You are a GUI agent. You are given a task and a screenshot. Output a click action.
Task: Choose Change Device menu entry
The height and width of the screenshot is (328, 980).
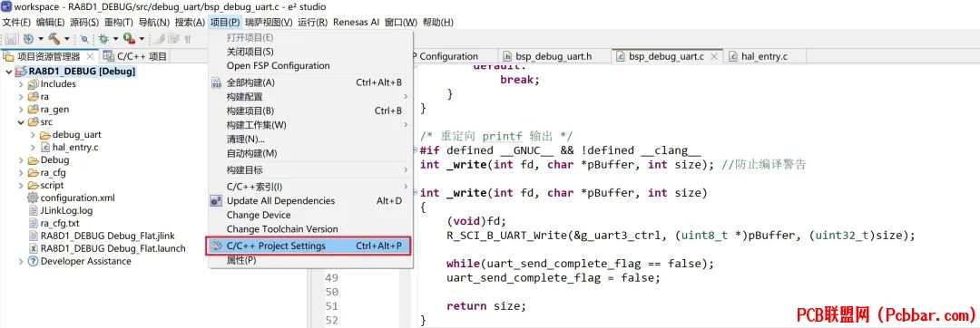tap(310, 215)
